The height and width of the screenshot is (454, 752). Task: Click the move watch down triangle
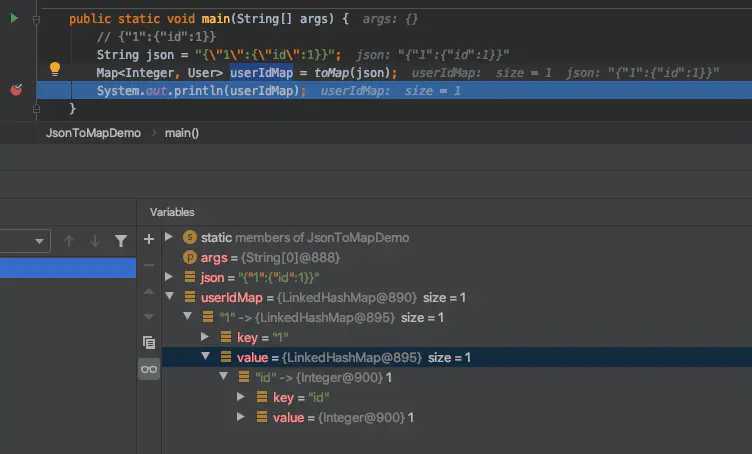149,316
